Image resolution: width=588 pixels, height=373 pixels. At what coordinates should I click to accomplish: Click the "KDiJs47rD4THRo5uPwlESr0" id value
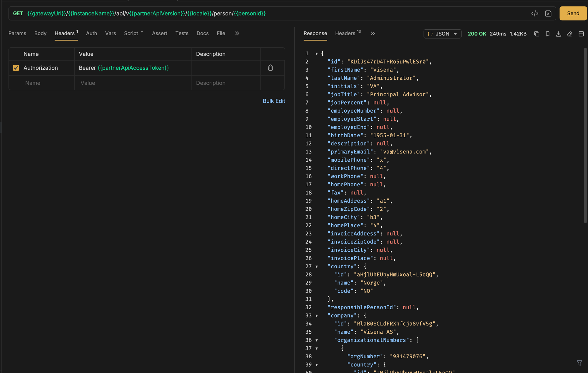point(388,62)
